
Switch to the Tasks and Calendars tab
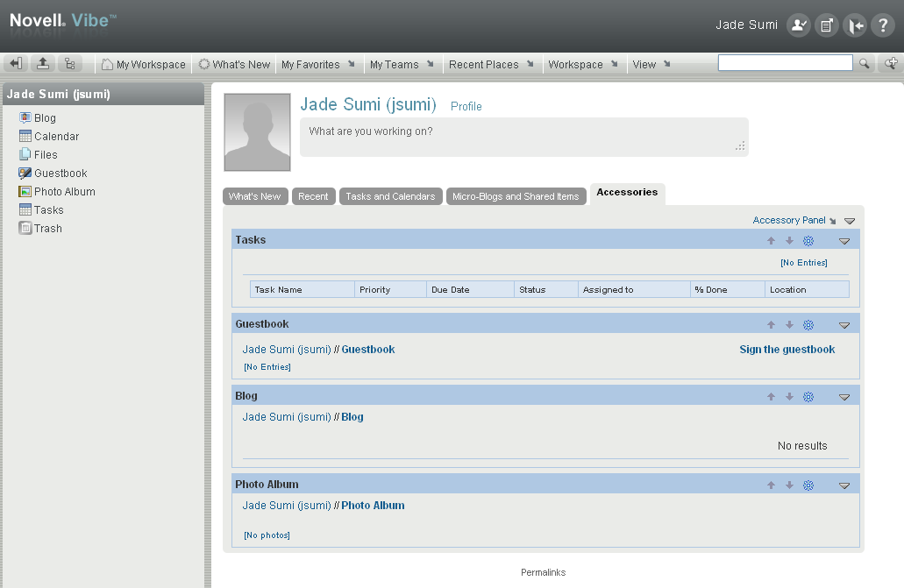pyautogui.click(x=390, y=196)
